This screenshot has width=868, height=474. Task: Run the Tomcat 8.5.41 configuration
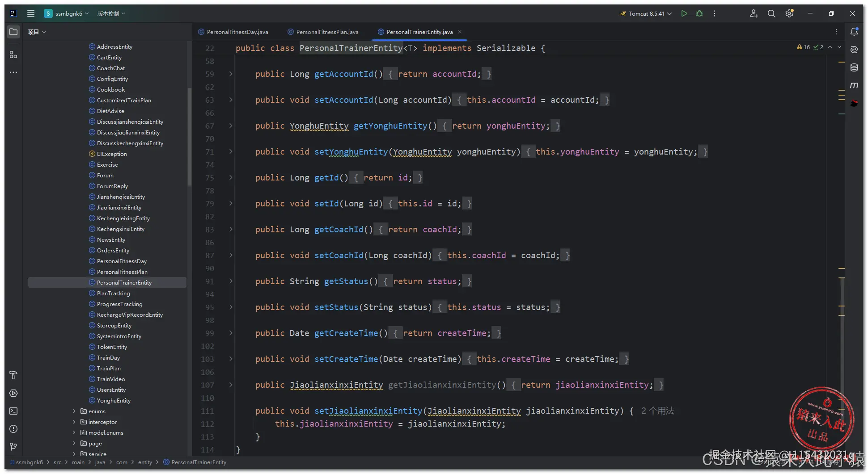coord(684,13)
